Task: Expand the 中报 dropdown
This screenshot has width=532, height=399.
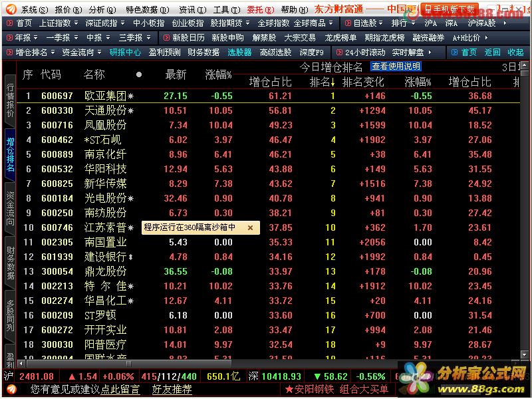Action: tap(108, 37)
